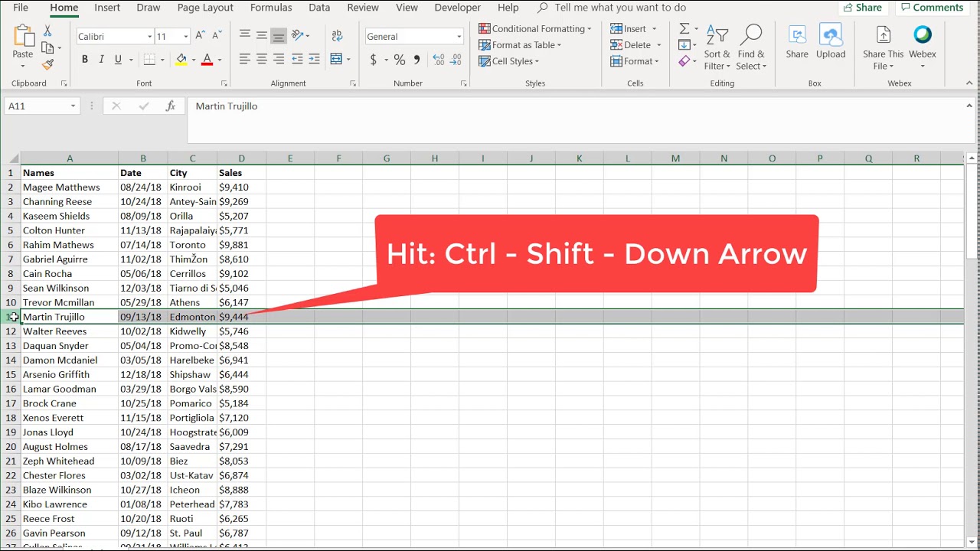Activate the Format Painter brush
The width and height of the screenshot is (980, 551).
(x=47, y=64)
